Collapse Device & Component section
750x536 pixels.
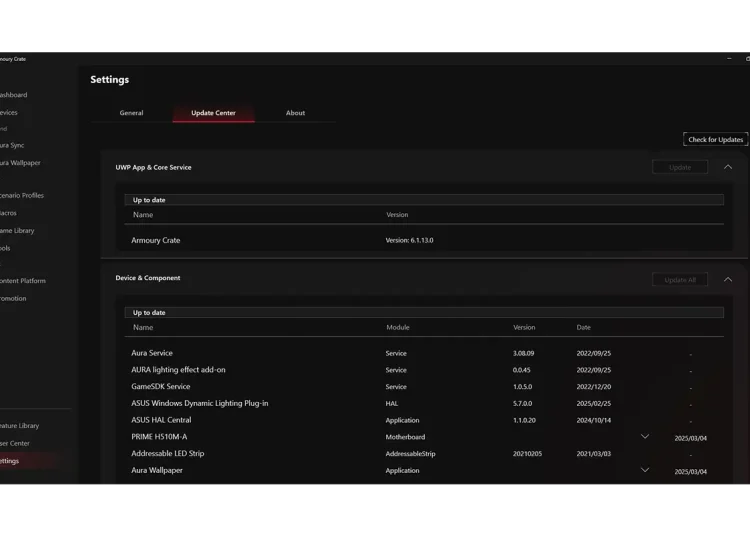728,279
